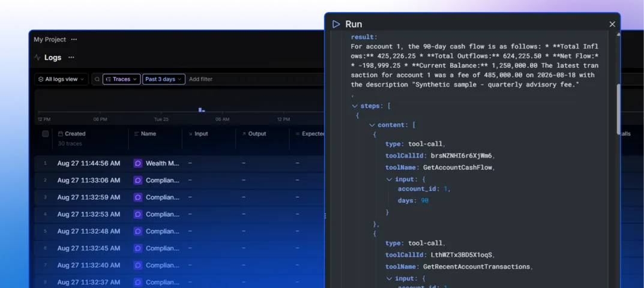Open the Logs ellipsis options menu
Screen dimensions: 644x288
[71, 58]
